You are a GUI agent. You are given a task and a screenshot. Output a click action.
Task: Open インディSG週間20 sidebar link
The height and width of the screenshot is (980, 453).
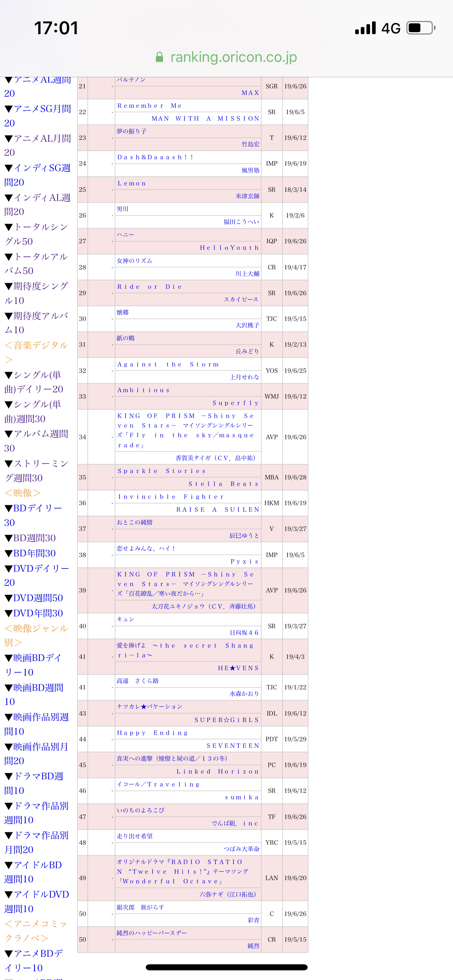point(37,175)
